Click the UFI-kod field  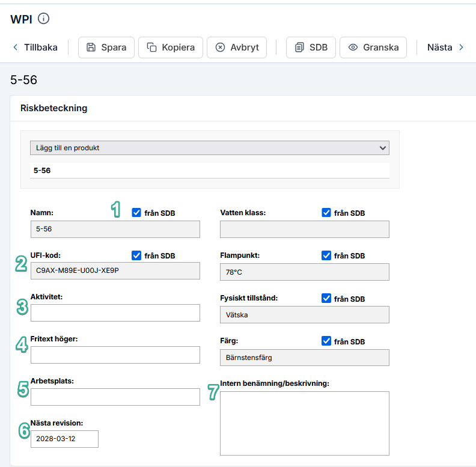point(115,271)
